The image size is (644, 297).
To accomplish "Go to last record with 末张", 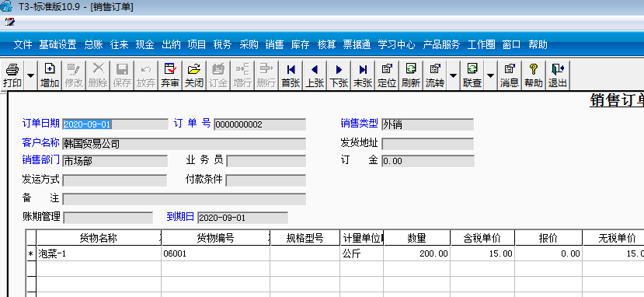I will pos(363,75).
